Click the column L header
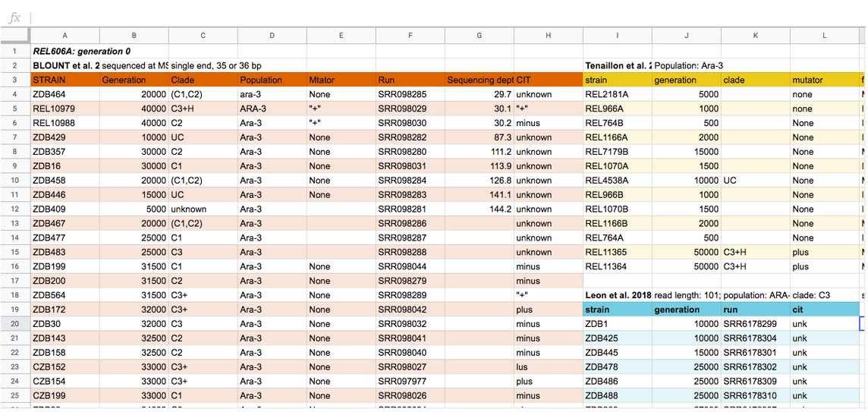Screen dimensions: 868x412 click(x=824, y=36)
